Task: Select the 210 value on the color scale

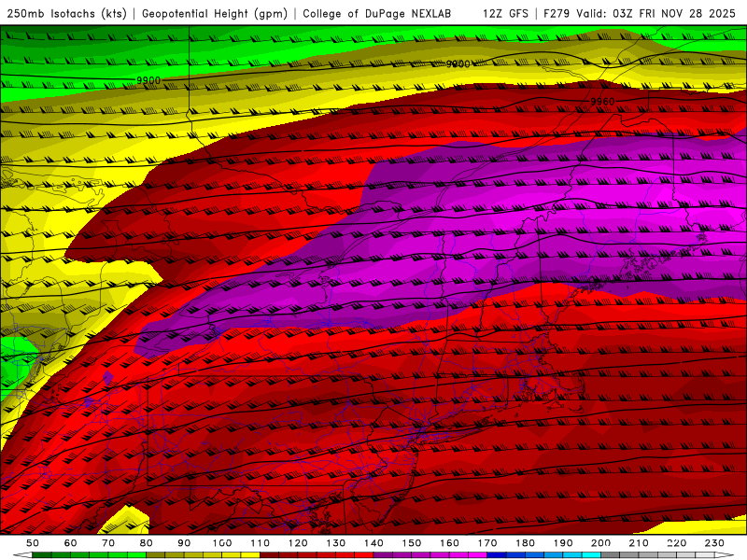Action: [639, 543]
